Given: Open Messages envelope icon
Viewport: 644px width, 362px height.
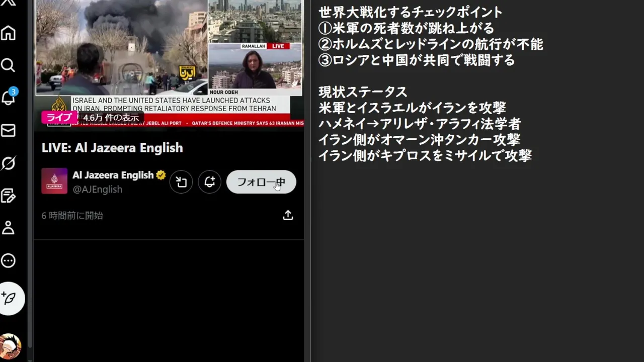Looking at the screenshot, I should pos(8,131).
